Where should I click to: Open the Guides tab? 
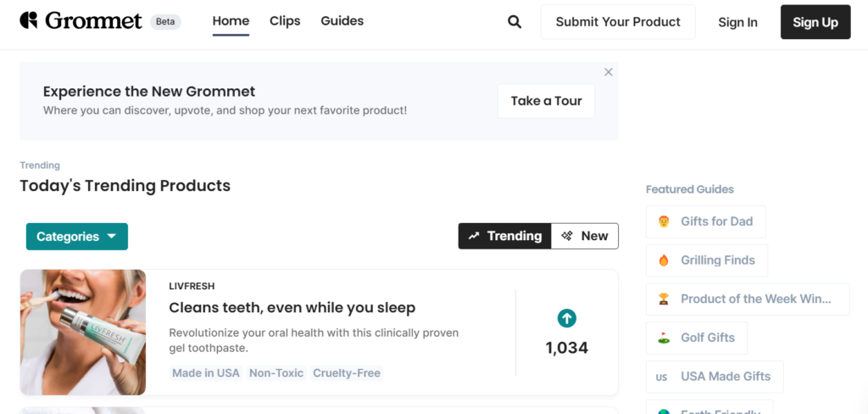[342, 21]
